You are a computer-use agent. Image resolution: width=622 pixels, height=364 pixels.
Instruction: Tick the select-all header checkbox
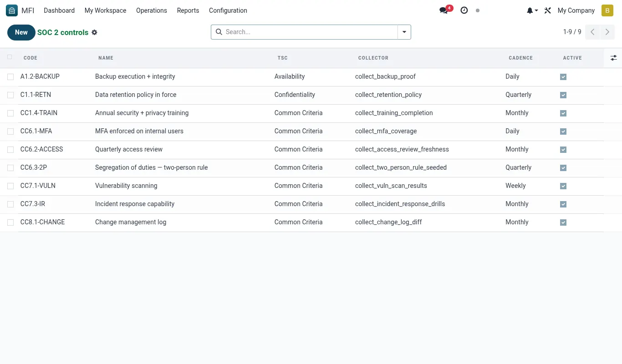point(10,57)
